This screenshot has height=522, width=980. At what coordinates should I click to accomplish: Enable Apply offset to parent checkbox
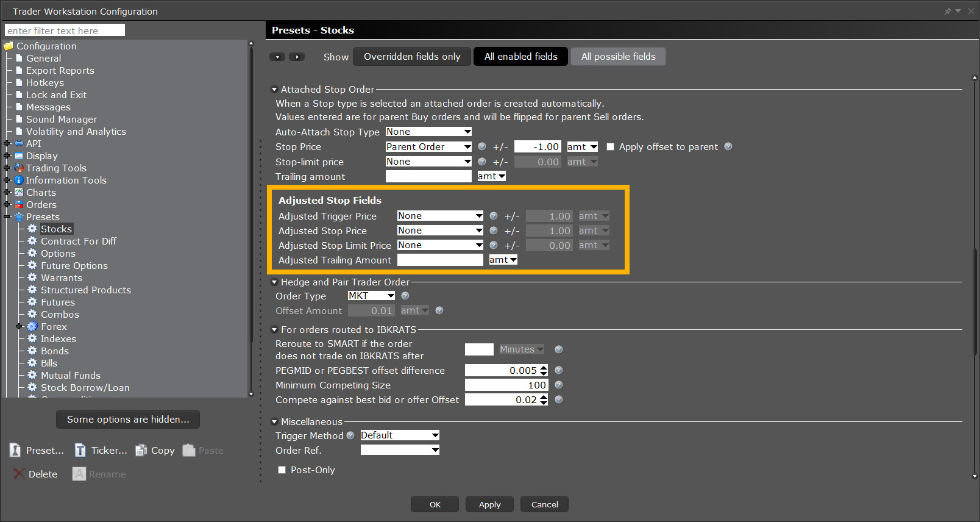610,147
